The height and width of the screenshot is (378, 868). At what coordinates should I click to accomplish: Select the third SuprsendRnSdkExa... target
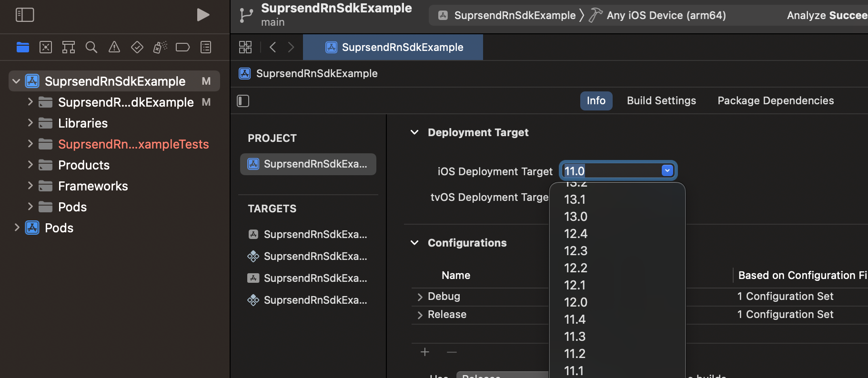coord(308,278)
